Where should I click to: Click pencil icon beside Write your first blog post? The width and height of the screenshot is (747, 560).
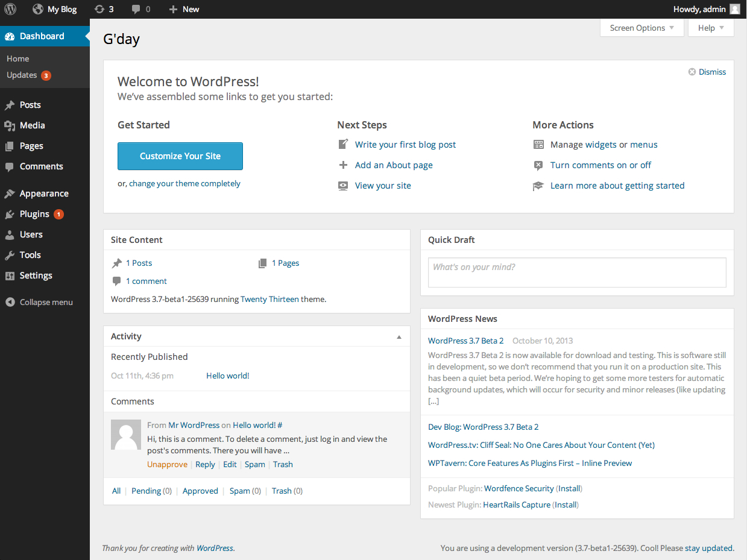pos(343,144)
